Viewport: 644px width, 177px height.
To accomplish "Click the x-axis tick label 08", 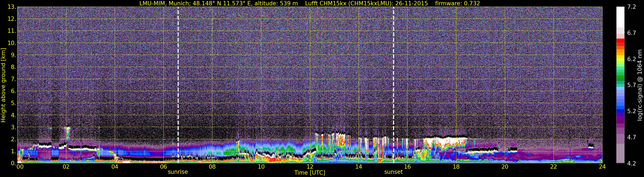I will [x=212, y=167].
